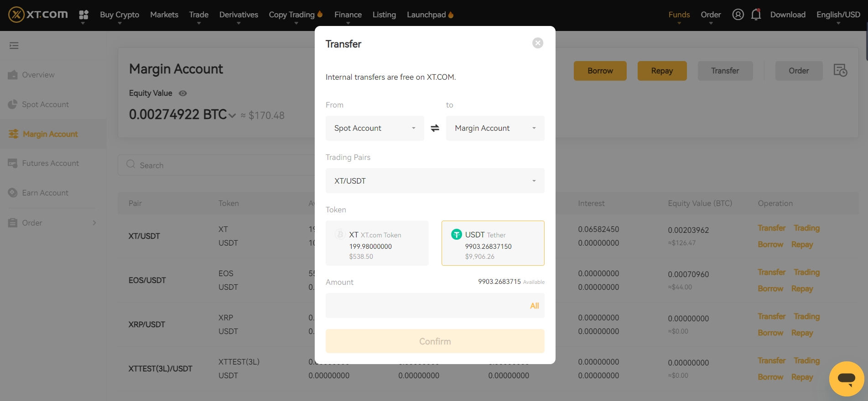Toggle Equity Value visibility eye

click(x=183, y=93)
